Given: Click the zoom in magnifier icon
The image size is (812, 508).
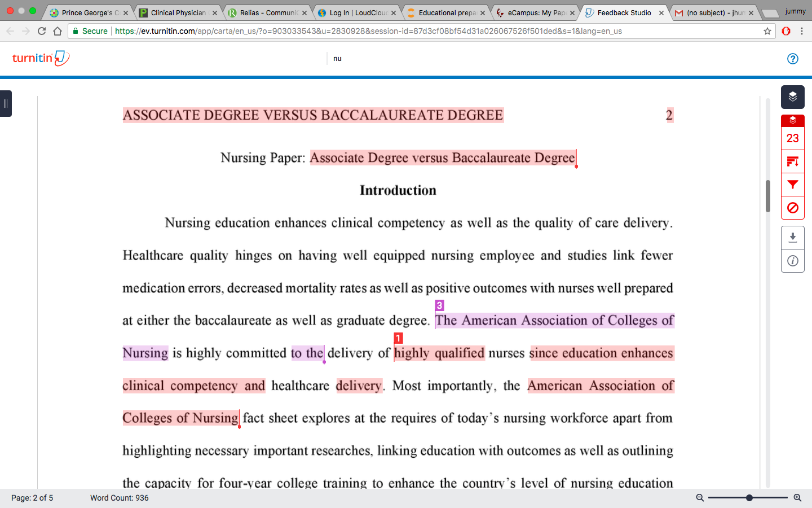Looking at the screenshot, I should pyautogui.click(x=797, y=498).
